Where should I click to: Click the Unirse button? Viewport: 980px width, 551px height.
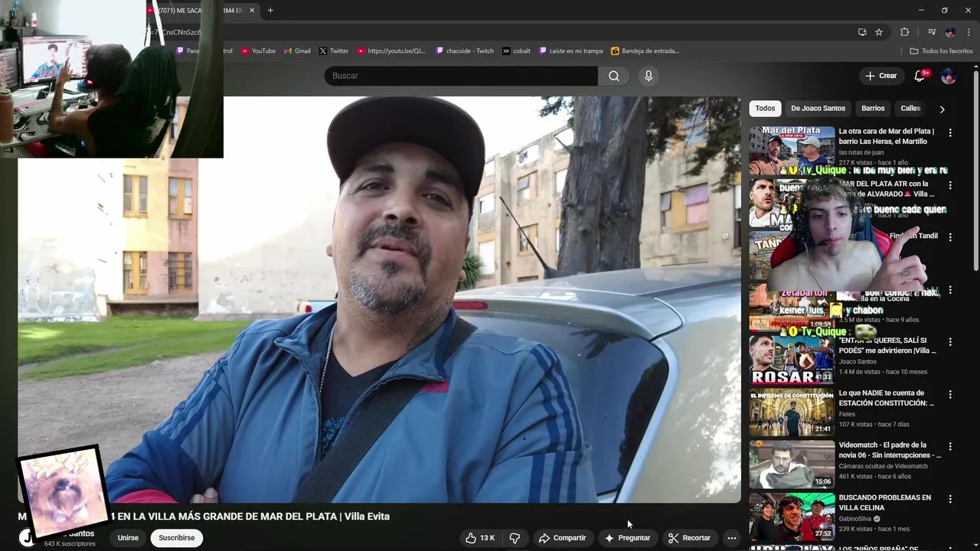128,538
